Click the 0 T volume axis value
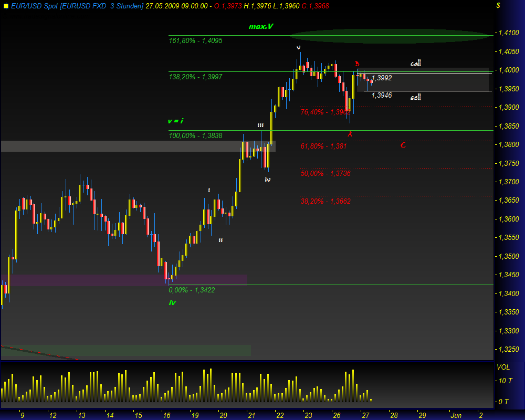This screenshot has height=420, width=525. (503, 402)
